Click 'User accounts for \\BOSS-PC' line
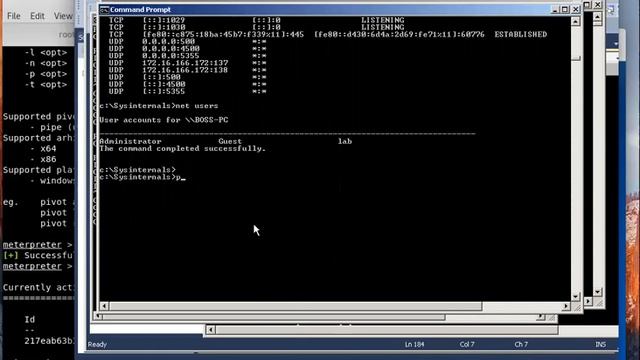The width and height of the screenshot is (640, 360). click(164, 120)
